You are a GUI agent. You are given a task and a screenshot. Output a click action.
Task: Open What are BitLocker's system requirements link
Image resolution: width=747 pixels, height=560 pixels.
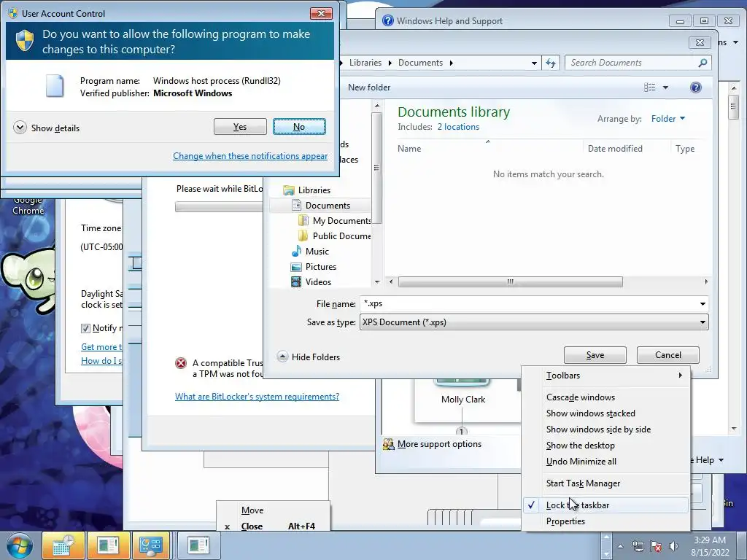pos(257,396)
